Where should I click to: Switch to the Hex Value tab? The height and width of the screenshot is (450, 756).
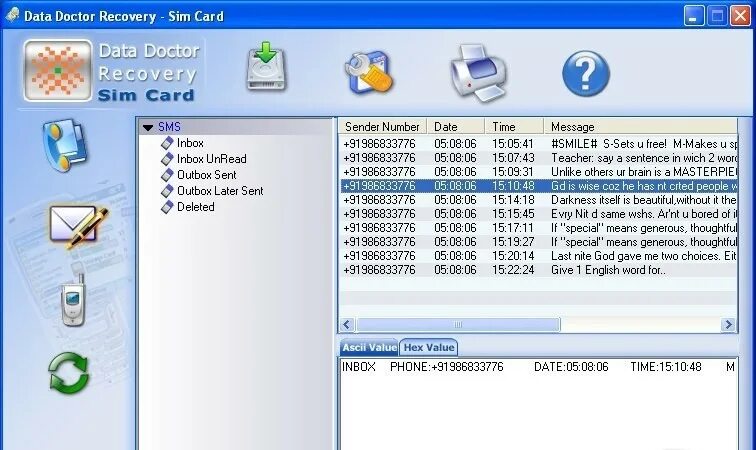tap(429, 347)
